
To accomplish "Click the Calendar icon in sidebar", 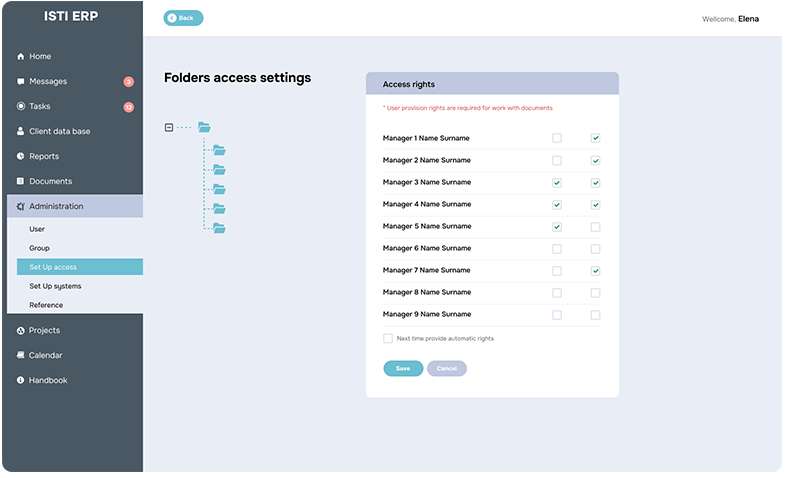I will click(21, 355).
